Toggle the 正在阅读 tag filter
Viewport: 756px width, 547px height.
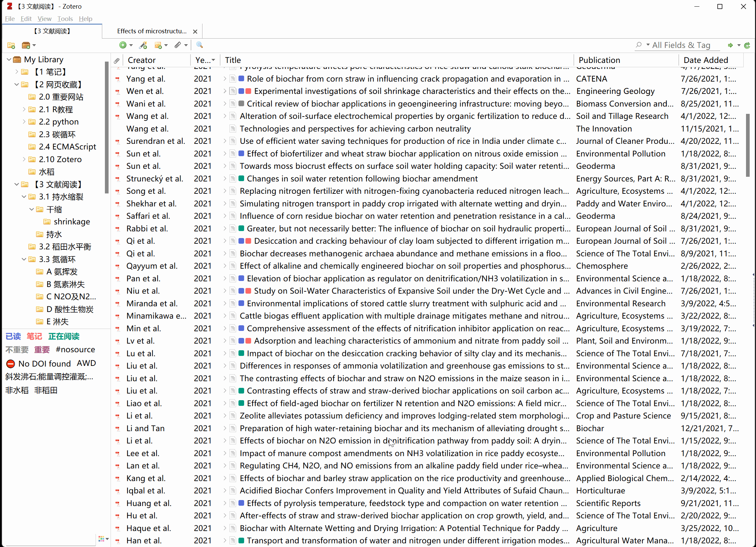coord(64,337)
